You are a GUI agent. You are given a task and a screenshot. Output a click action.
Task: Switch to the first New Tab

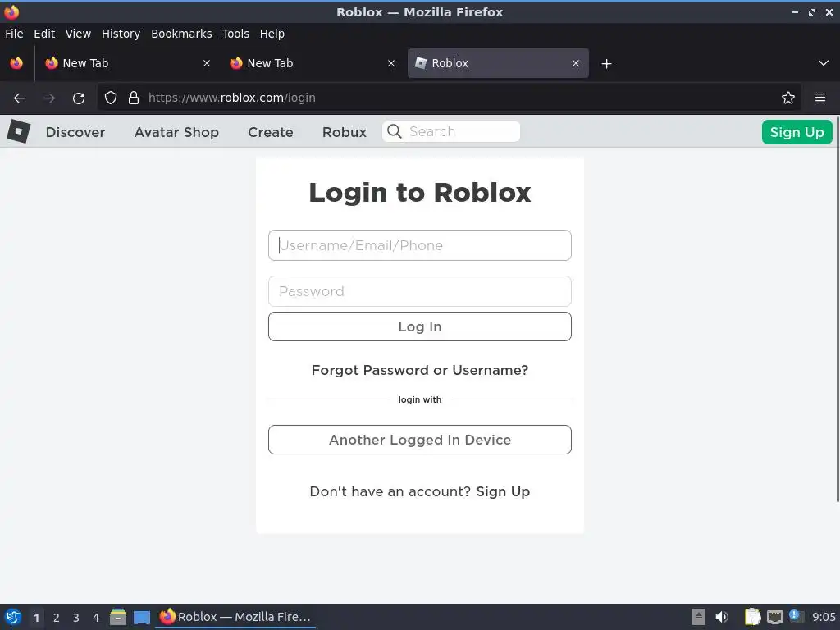tap(127, 63)
